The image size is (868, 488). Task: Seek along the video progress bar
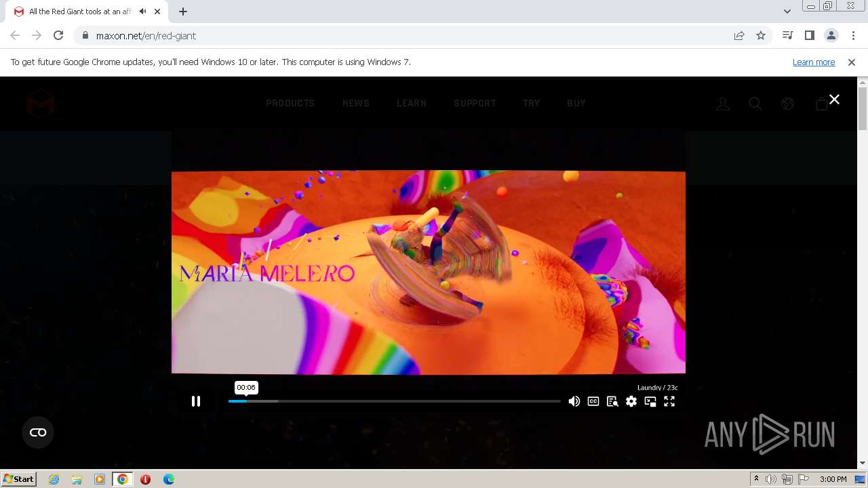[395, 401]
